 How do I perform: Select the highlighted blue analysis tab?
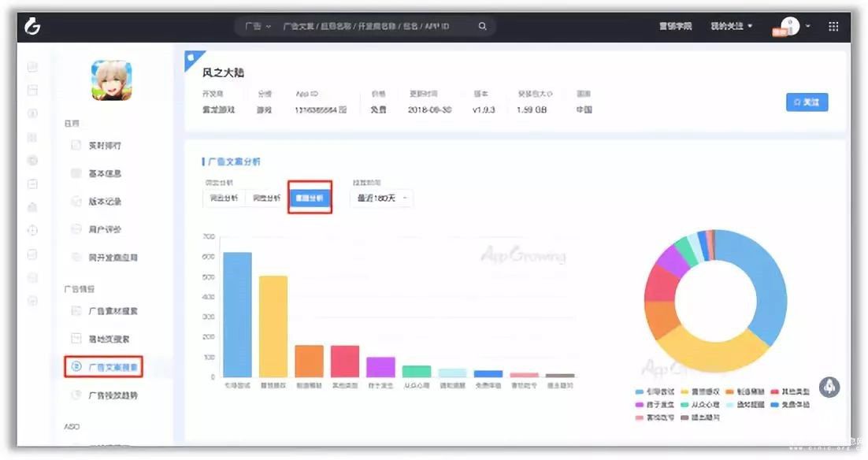[x=309, y=198]
